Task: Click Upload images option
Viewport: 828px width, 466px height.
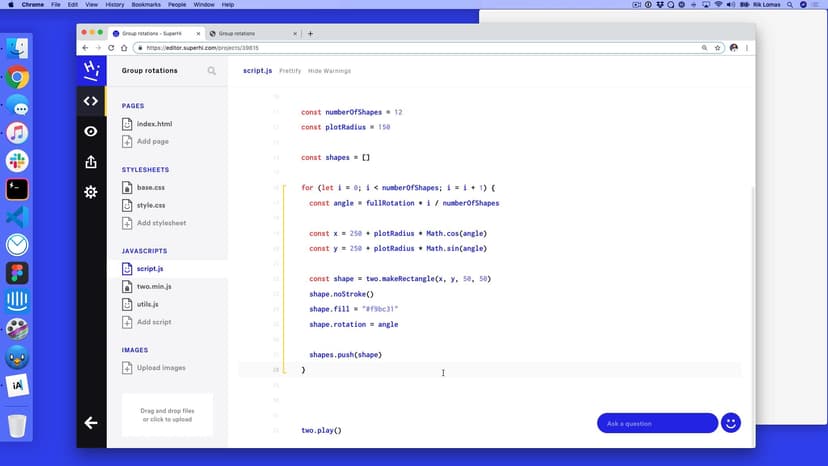Action: (161, 368)
